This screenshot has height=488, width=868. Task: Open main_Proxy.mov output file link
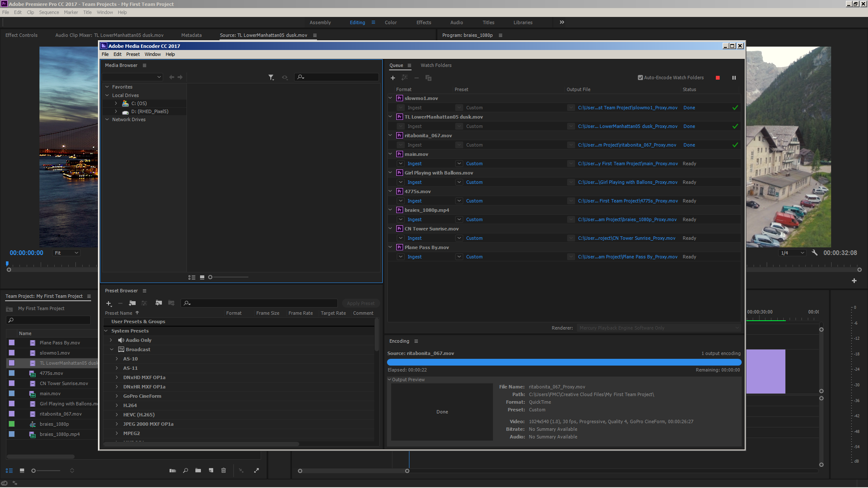628,164
